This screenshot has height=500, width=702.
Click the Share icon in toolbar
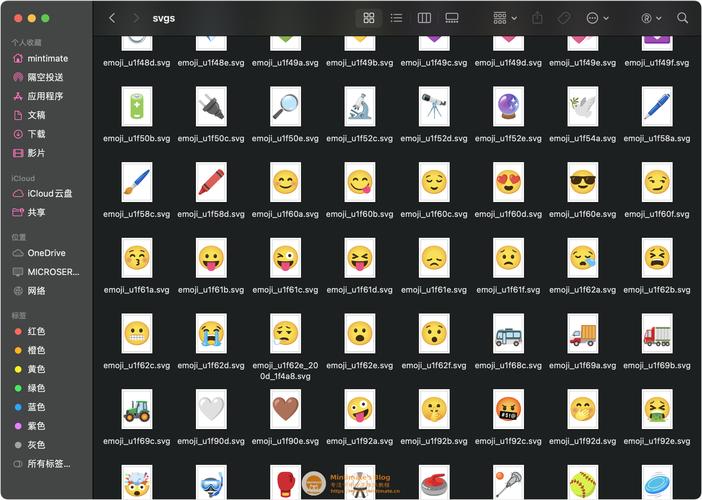[538, 18]
